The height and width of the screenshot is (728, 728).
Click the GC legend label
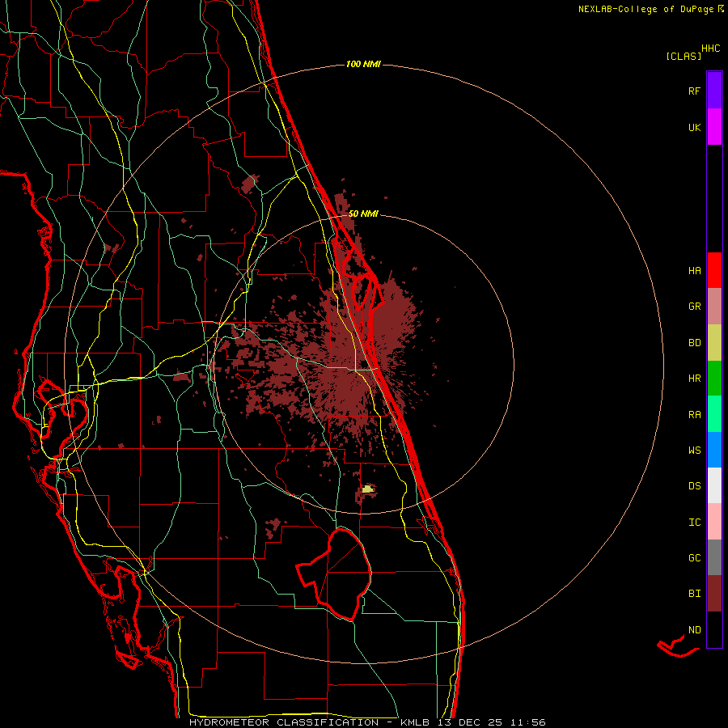(694, 558)
